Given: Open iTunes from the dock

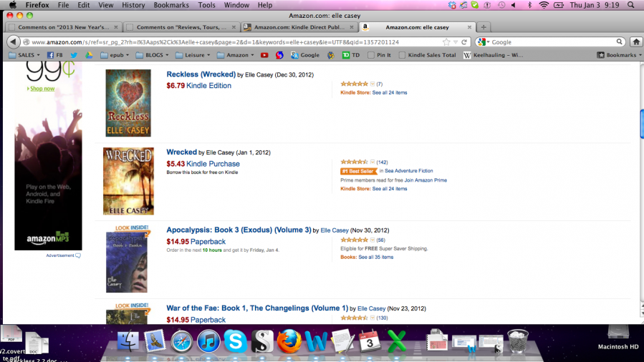Looking at the screenshot, I should coord(208,341).
